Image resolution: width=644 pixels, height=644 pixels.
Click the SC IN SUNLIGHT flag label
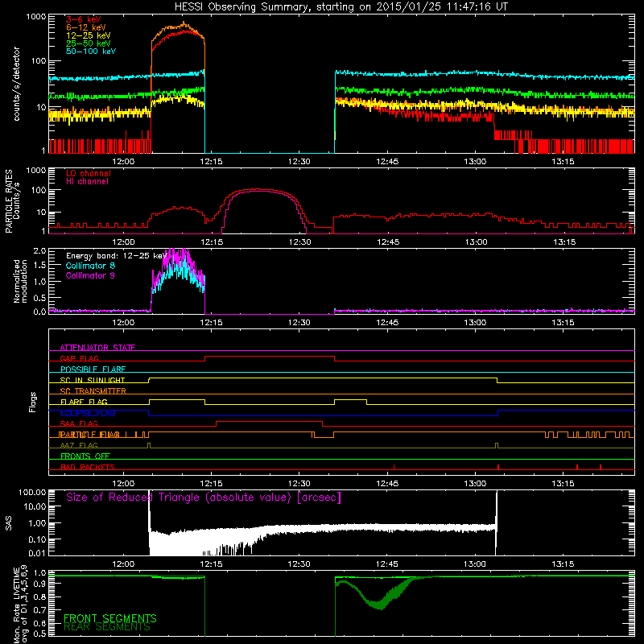point(93,380)
